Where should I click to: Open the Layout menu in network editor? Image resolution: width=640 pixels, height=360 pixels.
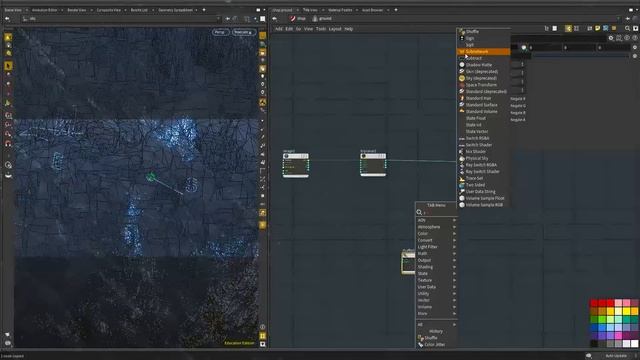[x=335, y=29]
